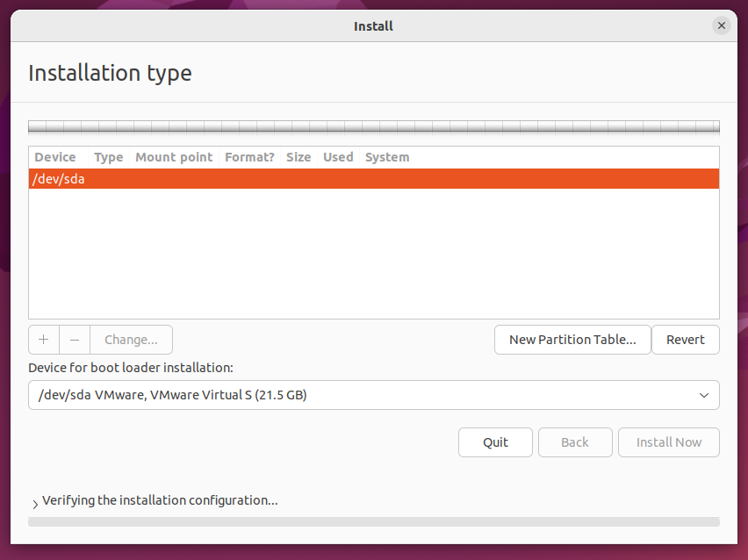Click the Installation type heading
Screen dimensions: 748x560
click(x=111, y=74)
